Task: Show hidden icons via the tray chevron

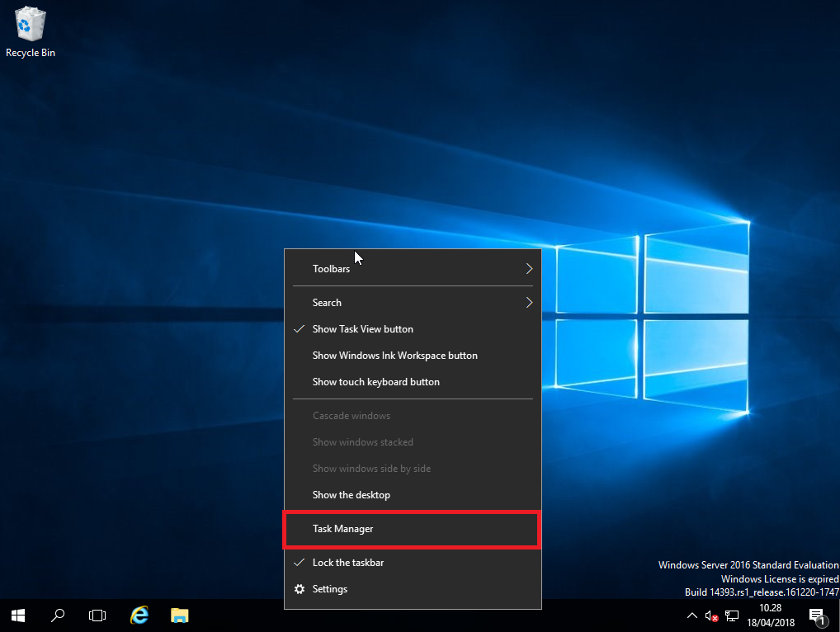Action: (691, 615)
